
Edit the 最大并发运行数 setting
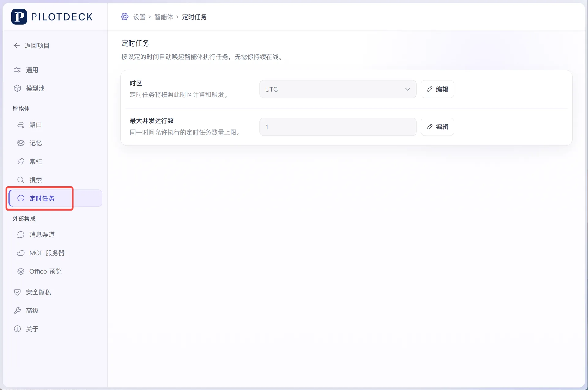coord(437,127)
